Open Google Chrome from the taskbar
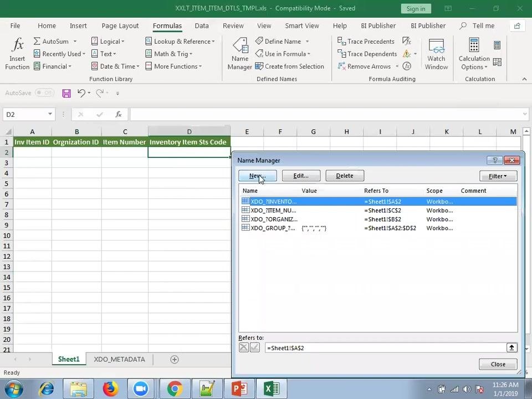 click(x=175, y=388)
